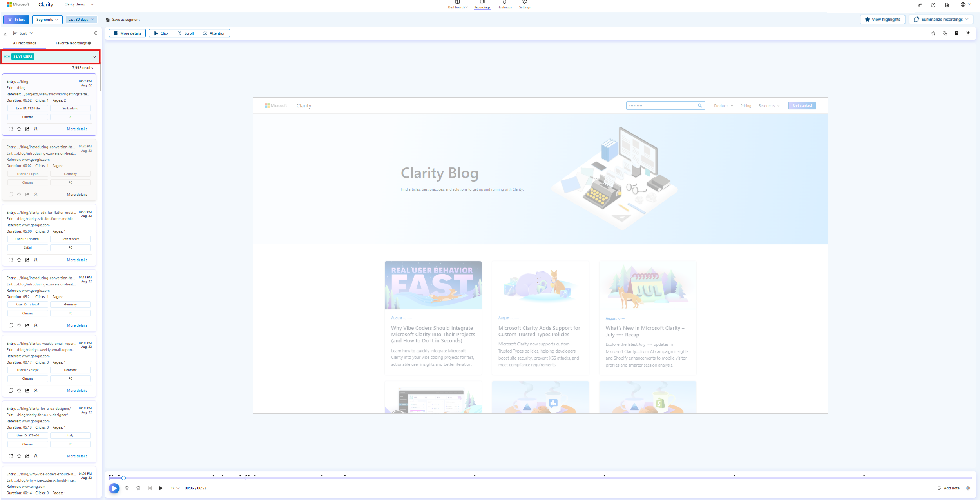Click the playback timeline progress bar

541,478
